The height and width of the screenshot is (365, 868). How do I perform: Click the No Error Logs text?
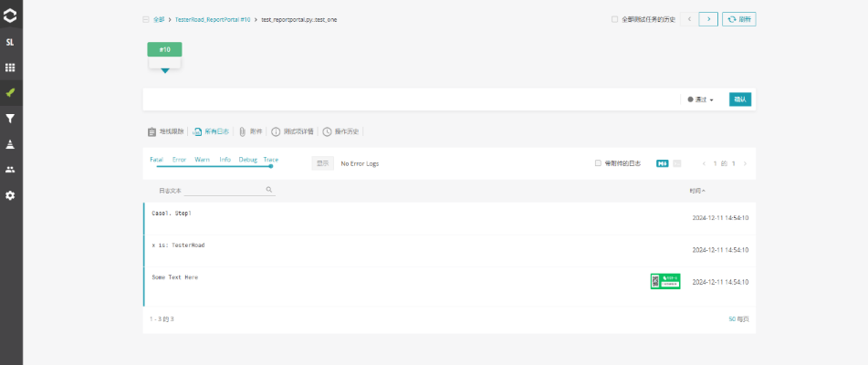click(360, 163)
